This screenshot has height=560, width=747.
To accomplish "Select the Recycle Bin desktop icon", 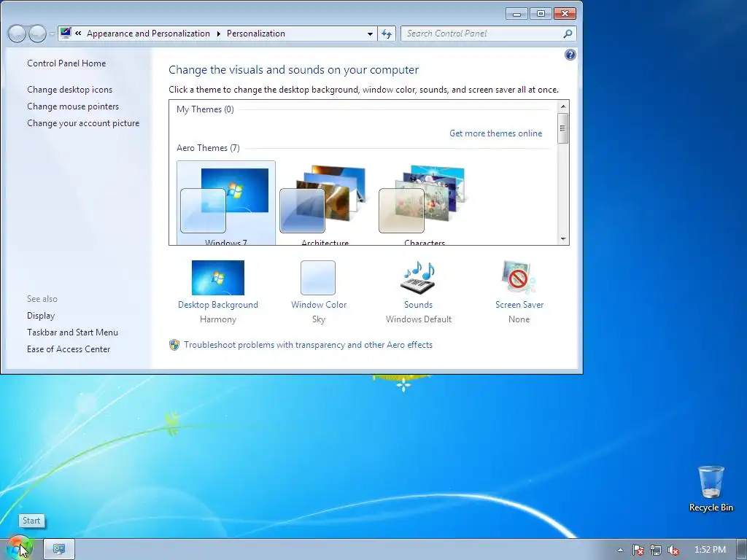I will tap(711, 489).
